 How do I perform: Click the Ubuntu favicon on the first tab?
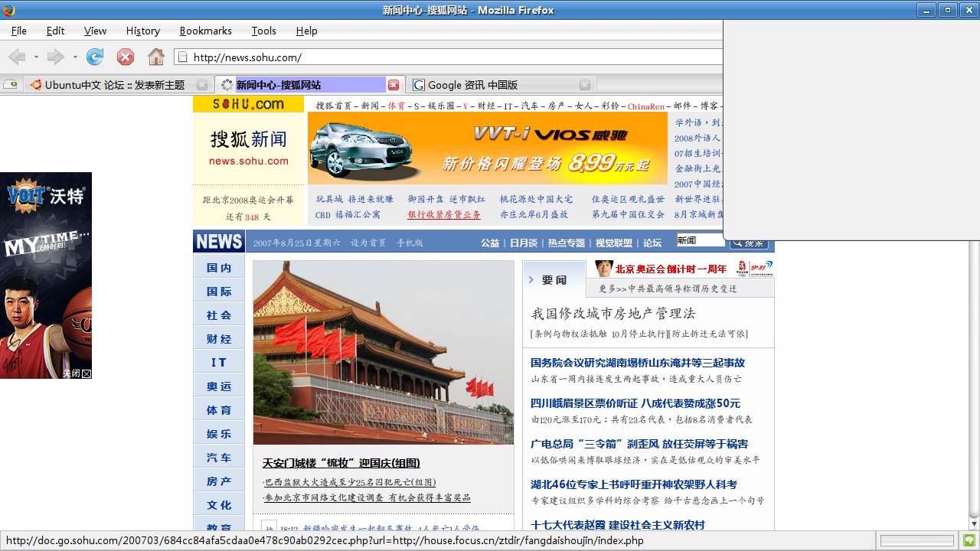(x=36, y=85)
